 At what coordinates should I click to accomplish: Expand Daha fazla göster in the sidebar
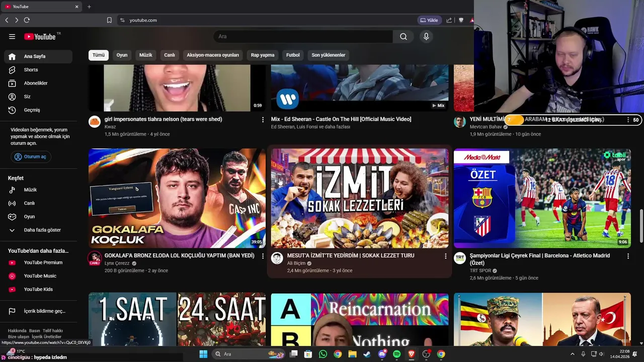(38, 230)
